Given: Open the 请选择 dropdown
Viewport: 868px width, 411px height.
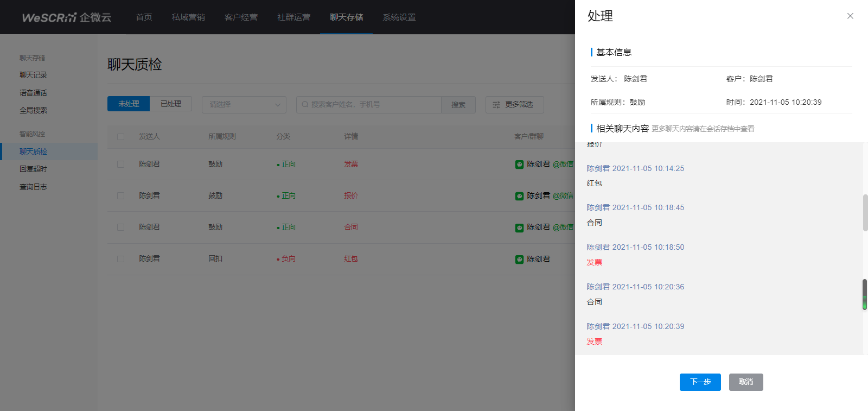Looking at the screenshot, I should (x=244, y=104).
